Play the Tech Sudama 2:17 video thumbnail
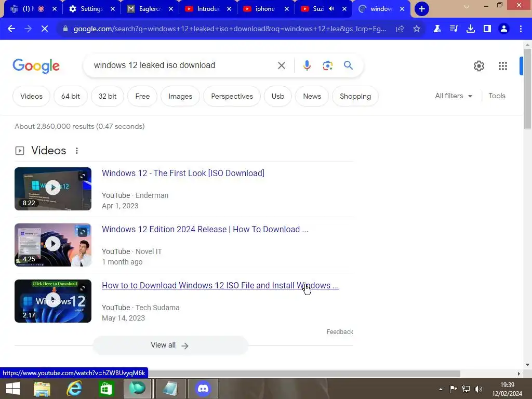Viewport: 532px width, 399px height. (53, 301)
